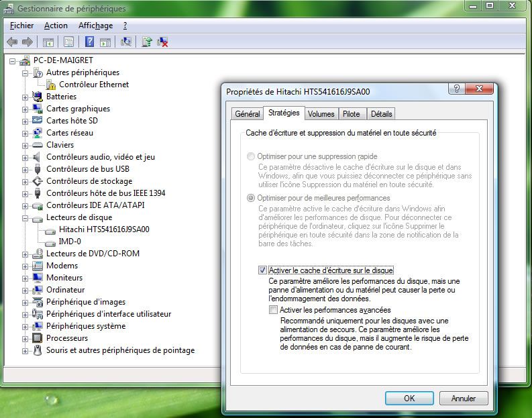Expand Cartes réseau tree node
Screen dimensions: 532x418
point(25,134)
